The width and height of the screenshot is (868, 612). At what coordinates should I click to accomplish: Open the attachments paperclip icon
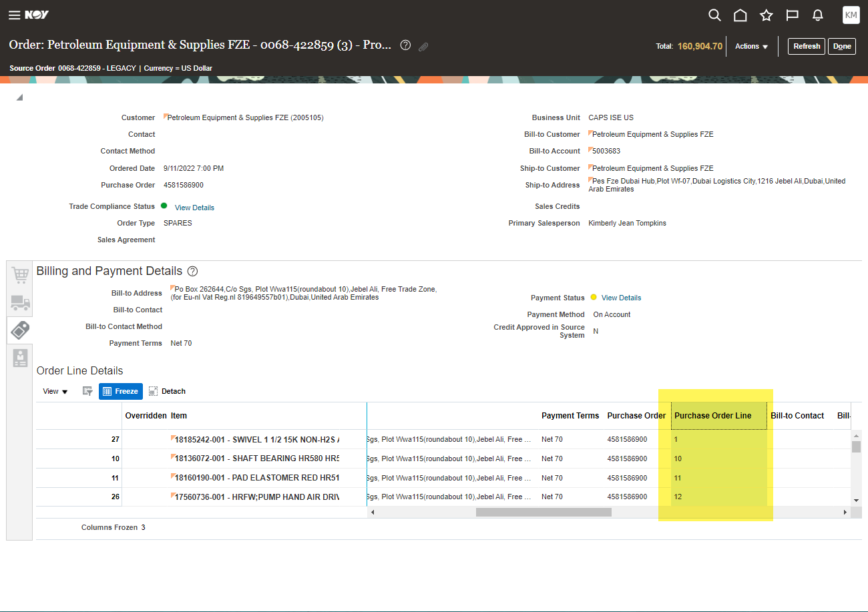click(x=423, y=47)
